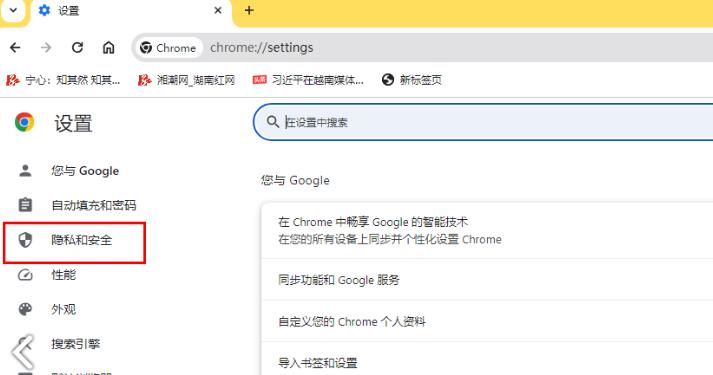The image size is (713, 375).
Task: Click the 在设置中搜索 search field
Action: pyautogui.click(x=483, y=122)
